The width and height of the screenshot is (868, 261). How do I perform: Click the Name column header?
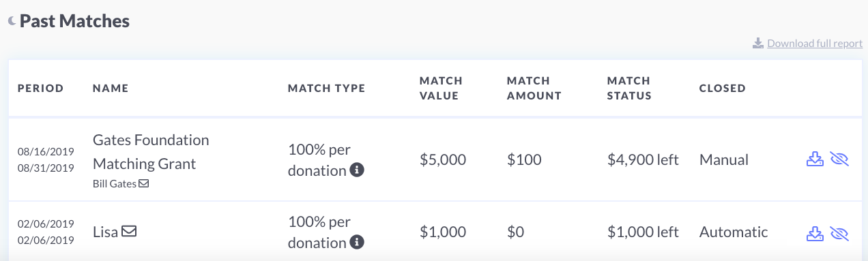click(111, 88)
